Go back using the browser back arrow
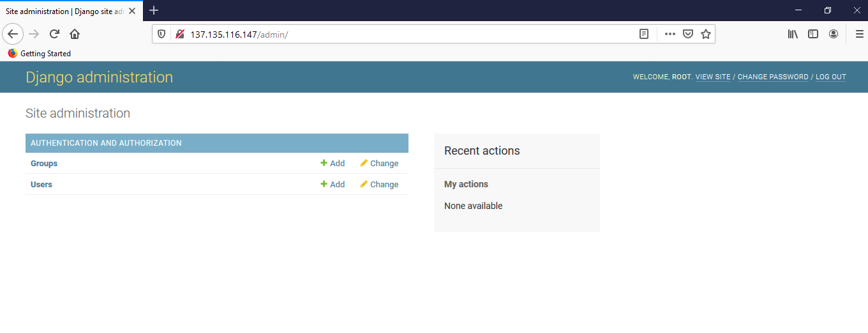This screenshot has width=868, height=333. tap(13, 34)
